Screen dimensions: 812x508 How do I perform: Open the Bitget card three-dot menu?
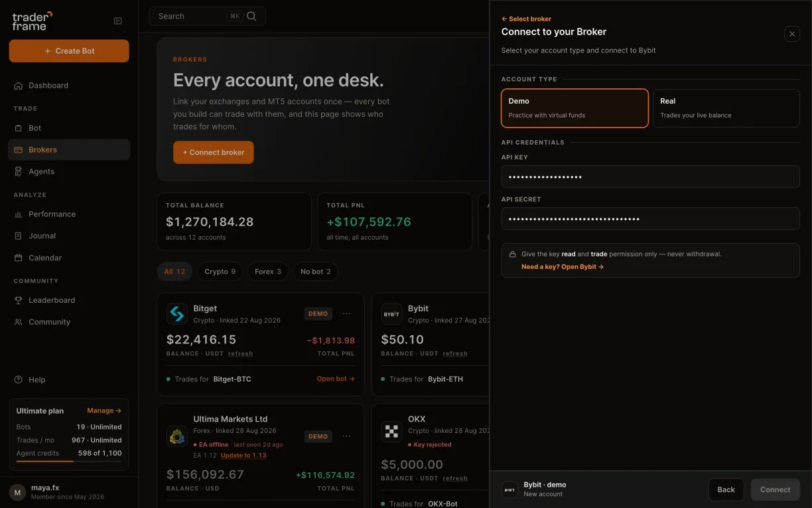347,313
